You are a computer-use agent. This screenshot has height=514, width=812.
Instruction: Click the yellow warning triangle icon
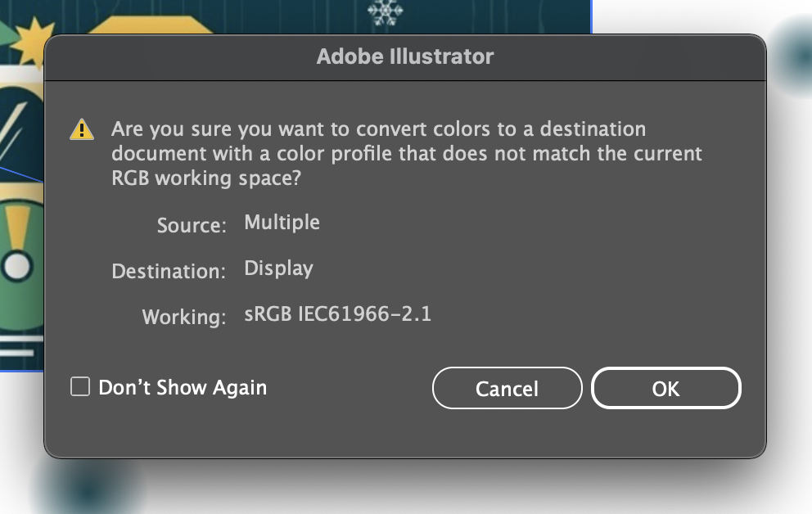(80, 128)
